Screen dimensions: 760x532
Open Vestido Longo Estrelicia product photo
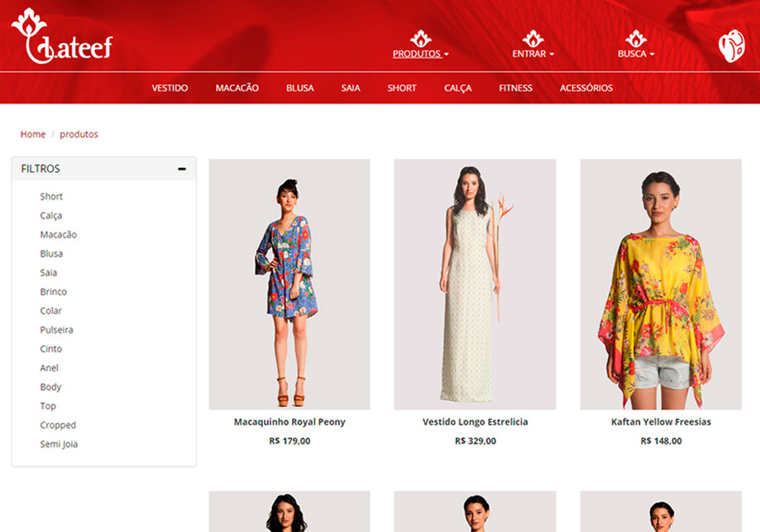coord(475,285)
